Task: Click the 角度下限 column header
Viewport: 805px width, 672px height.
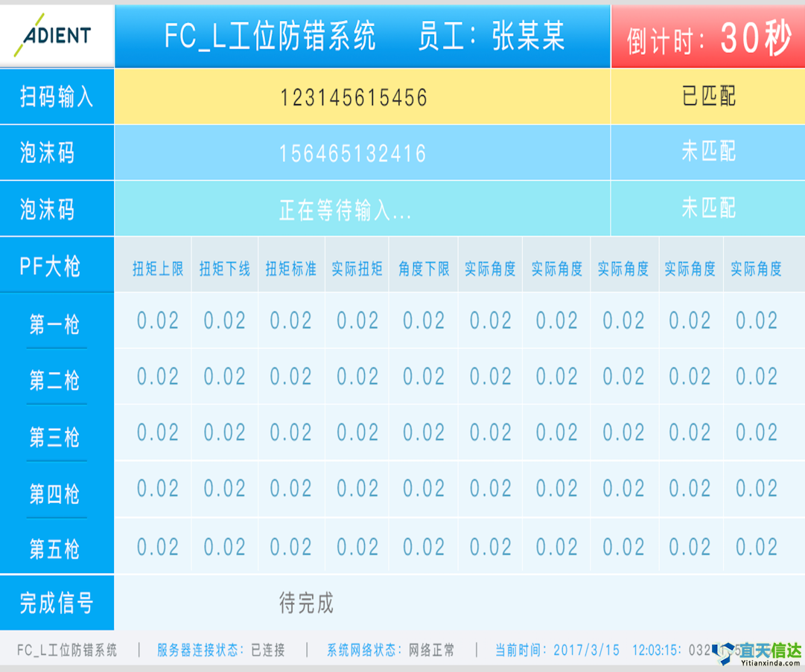Action: click(424, 269)
